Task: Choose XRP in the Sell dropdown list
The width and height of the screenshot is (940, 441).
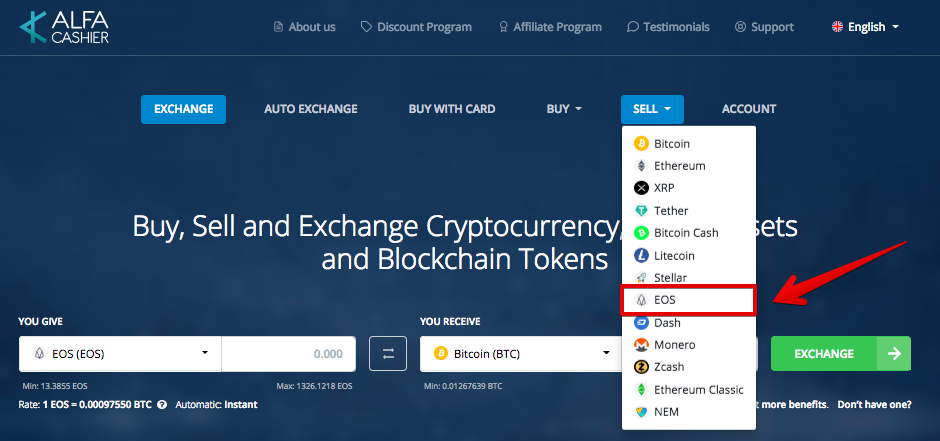Action: pos(689,188)
